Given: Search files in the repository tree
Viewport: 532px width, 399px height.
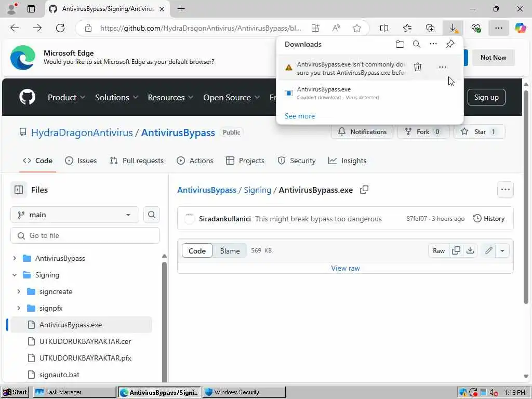Looking at the screenshot, I should (x=152, y=215).
